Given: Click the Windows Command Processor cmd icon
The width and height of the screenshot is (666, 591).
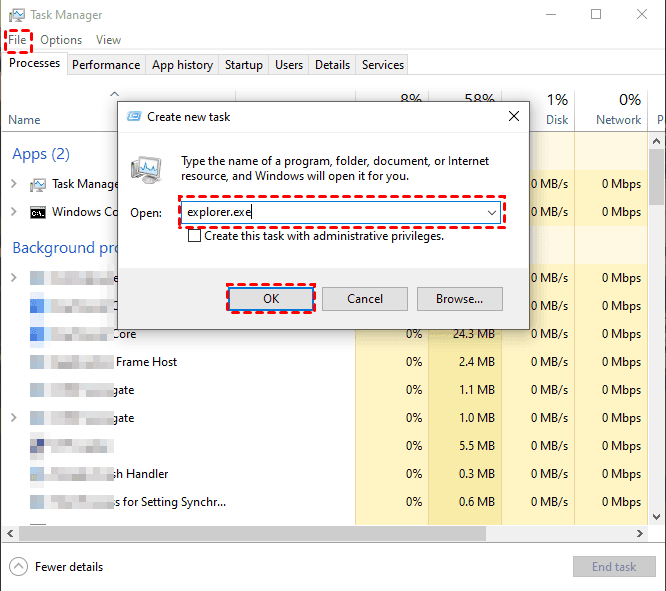Looking at the screenshot, I should [x=38, y=212].
